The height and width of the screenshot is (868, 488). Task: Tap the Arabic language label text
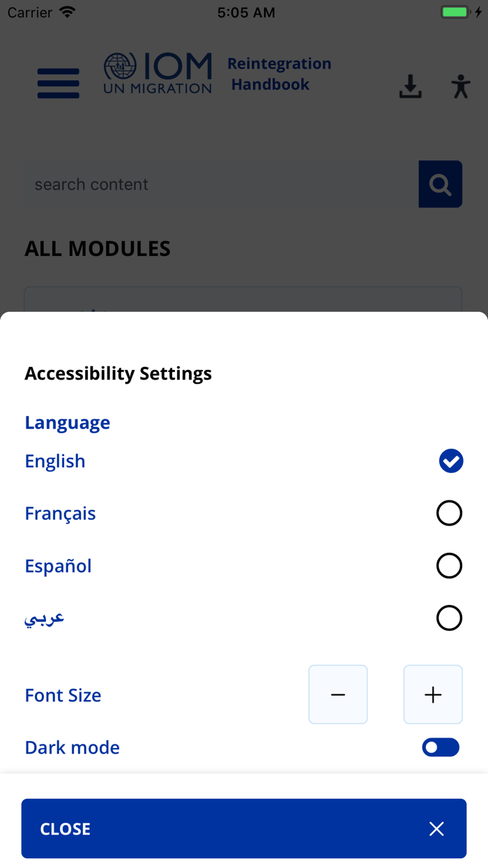[45, 618]
